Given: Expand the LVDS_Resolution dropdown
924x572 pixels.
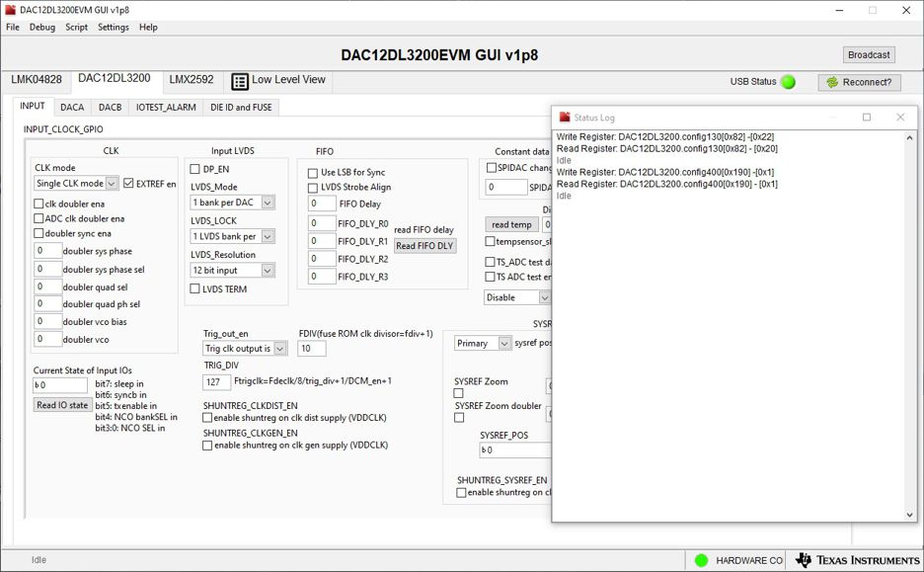Looking at the screenshot, I should [268, 271].
